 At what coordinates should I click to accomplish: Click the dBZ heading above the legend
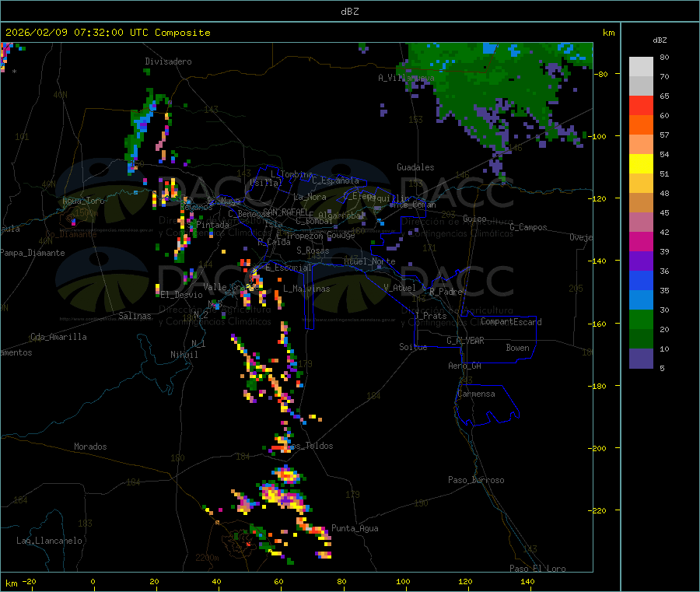point(660,40)
